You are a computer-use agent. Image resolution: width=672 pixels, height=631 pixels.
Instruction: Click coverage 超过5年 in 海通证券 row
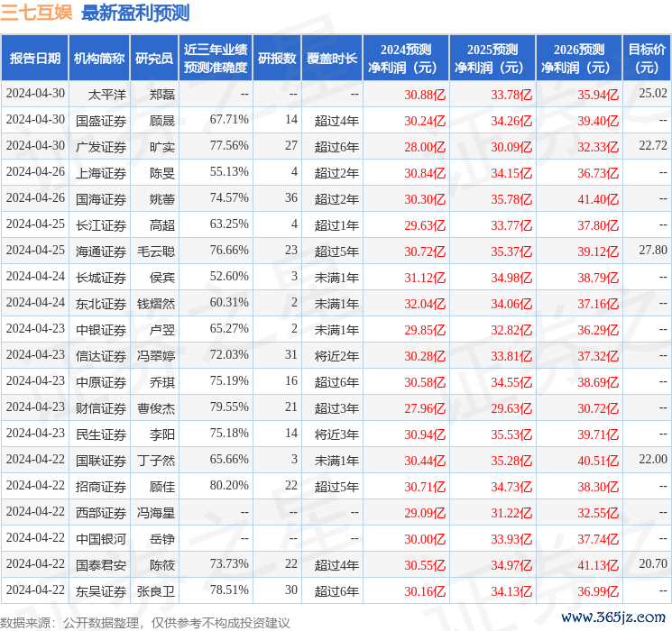click(336, 251)
